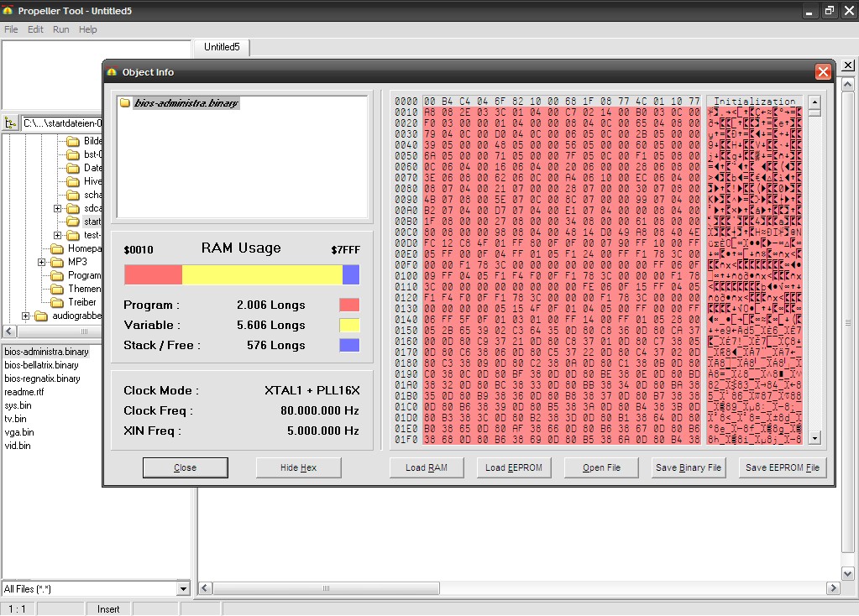Click the audiograbber folder icon

[41, 316]
